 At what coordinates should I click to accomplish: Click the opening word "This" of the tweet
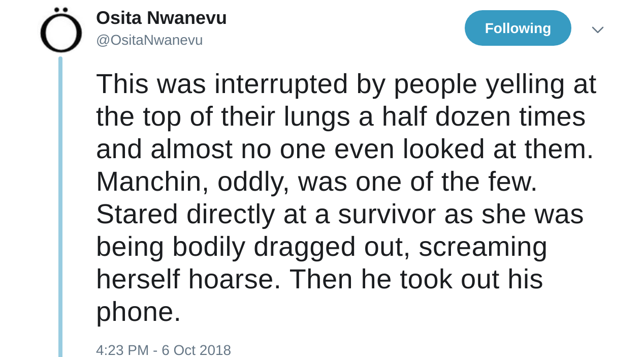click(x=122, y=84)
